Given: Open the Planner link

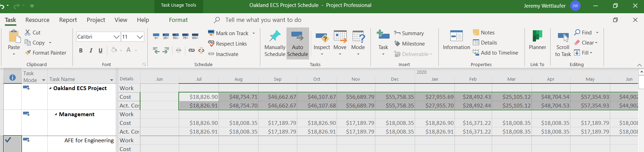Looking at the screenshot, I should point(537,40).
